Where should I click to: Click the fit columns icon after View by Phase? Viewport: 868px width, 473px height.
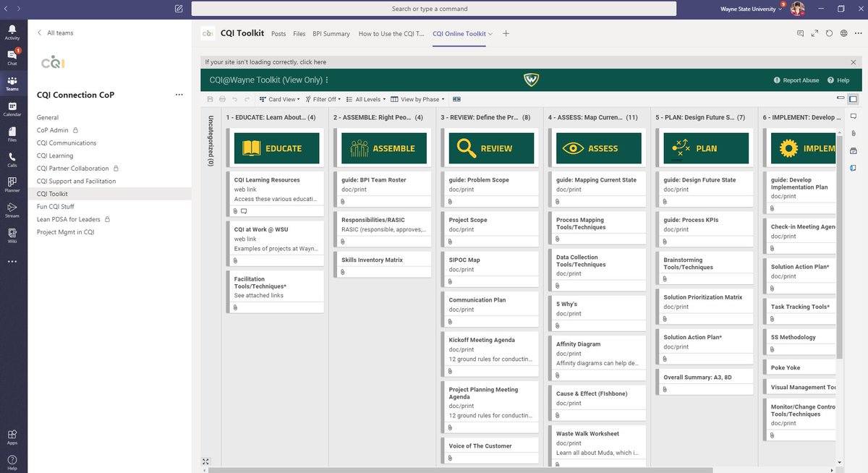pyautogui.click(x=456, y=99)
